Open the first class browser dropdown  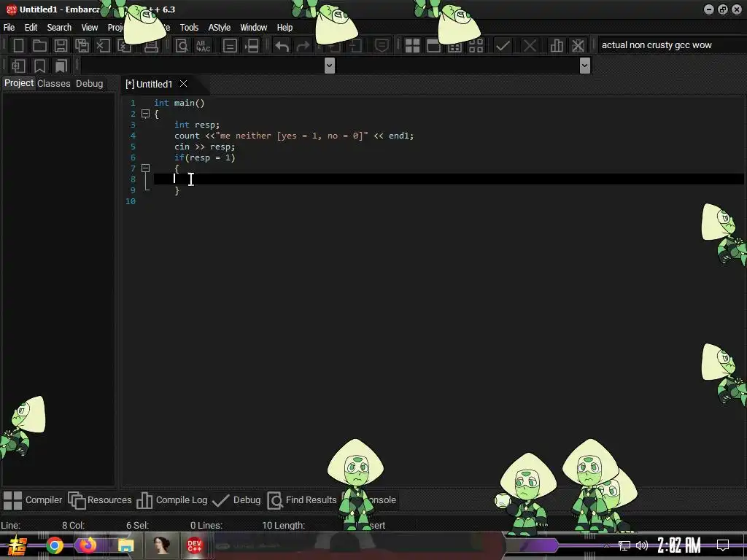click(329, 65)
